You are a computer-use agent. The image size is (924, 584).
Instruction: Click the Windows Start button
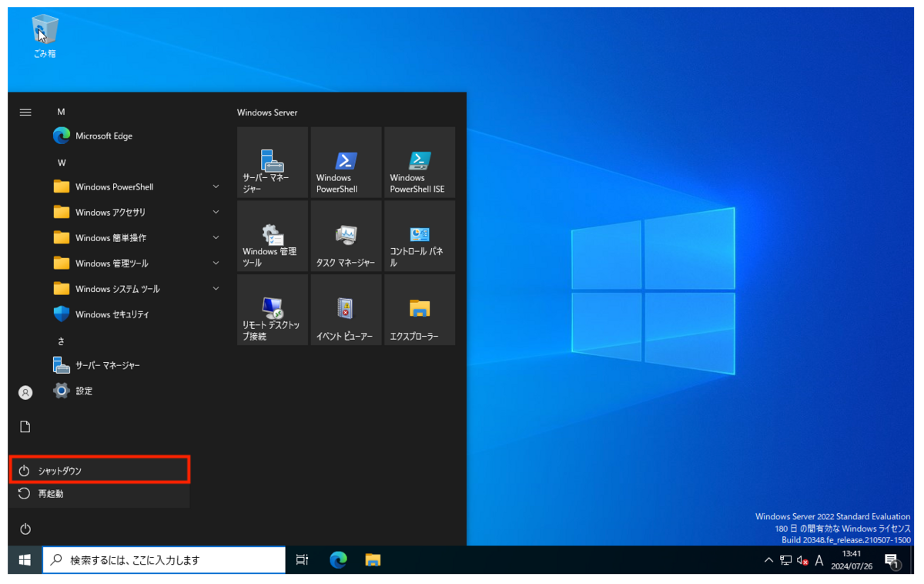tap(25, 560)
